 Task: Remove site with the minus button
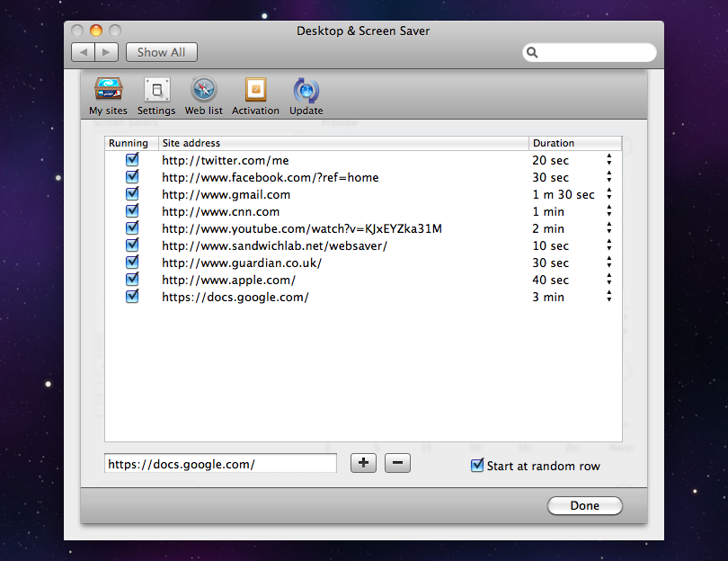[397, 463]
